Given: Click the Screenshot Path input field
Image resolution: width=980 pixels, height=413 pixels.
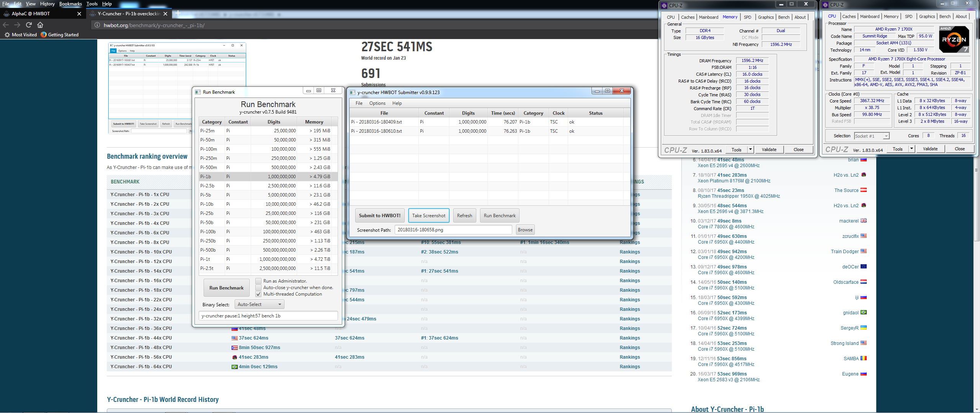Looking at the screenshot, I should pyautogui.click(x=453, y=230).
